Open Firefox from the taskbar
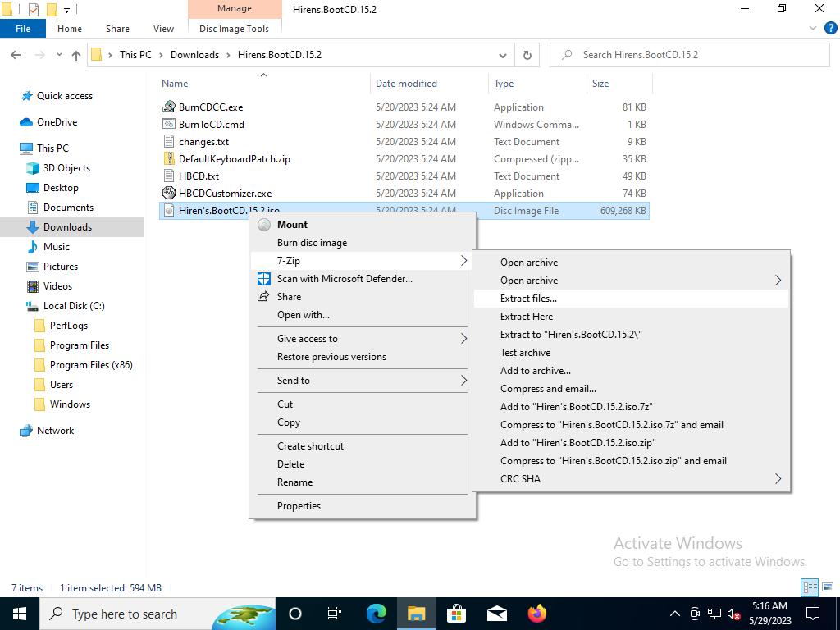 coord(536,614)
